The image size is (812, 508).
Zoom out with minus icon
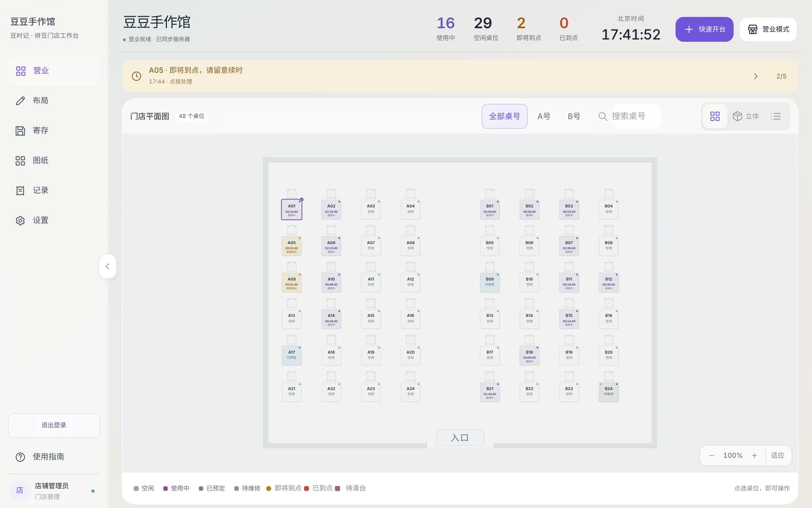711,456
